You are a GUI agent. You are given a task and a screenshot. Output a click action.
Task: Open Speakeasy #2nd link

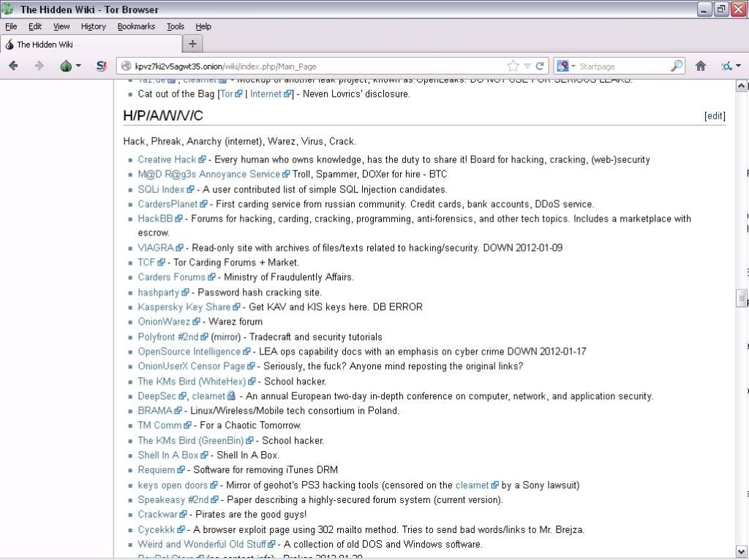(178, 499)
